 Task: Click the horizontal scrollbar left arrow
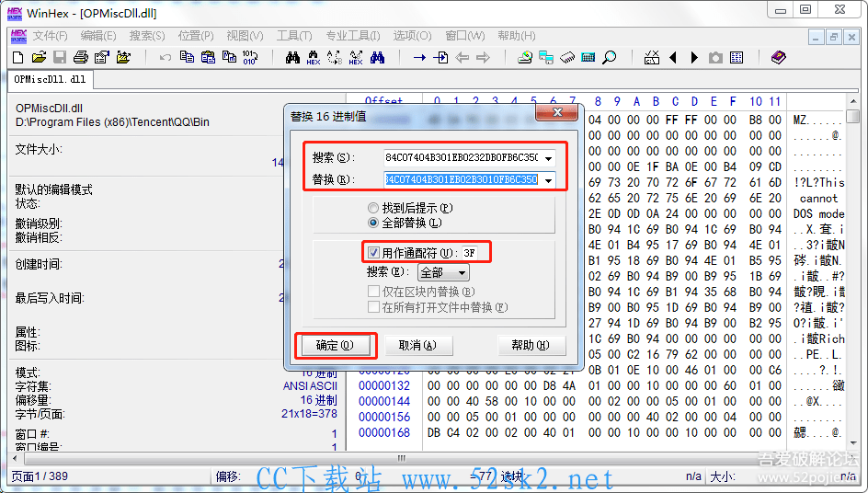click(15, 459)
